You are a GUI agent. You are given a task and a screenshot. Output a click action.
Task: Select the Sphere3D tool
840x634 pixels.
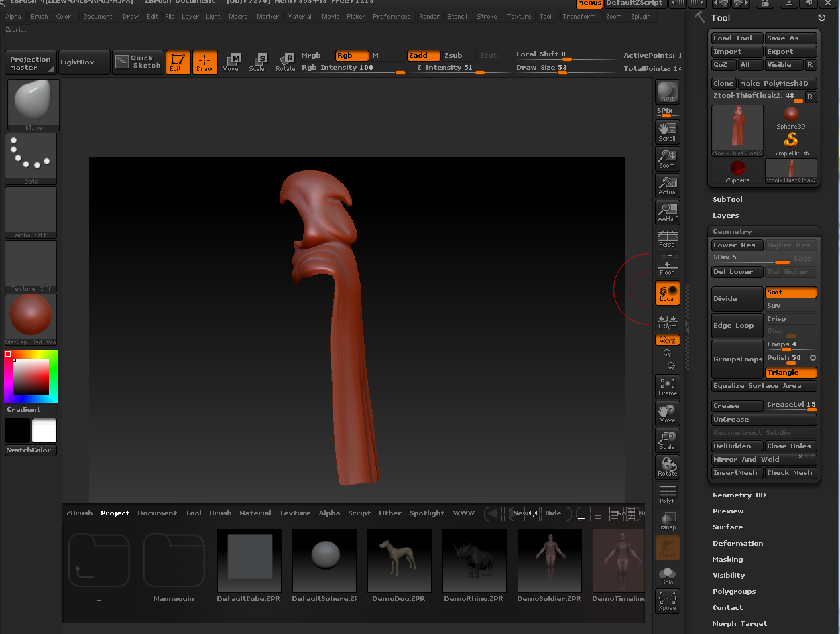point(791,117)
